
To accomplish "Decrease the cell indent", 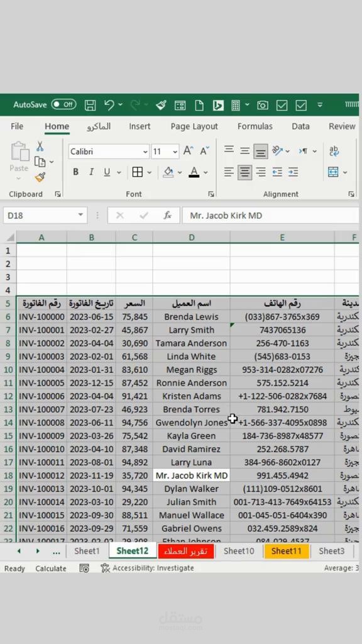I will click(x=277, y=172).
